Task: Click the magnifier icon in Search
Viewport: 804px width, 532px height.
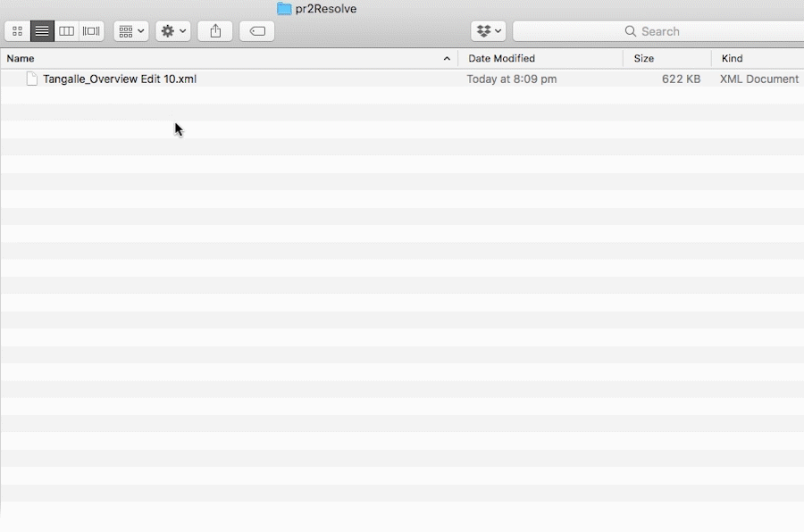Action: [x=630, y=31]
